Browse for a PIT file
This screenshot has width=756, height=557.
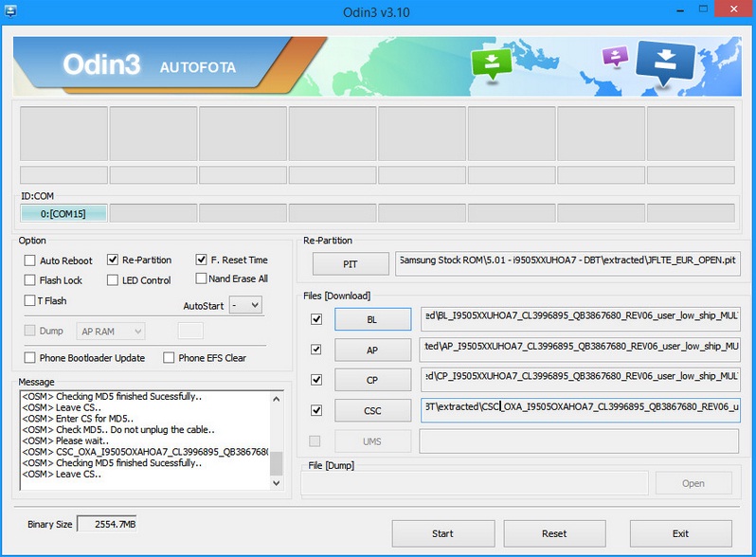click(x=351, y=264)
